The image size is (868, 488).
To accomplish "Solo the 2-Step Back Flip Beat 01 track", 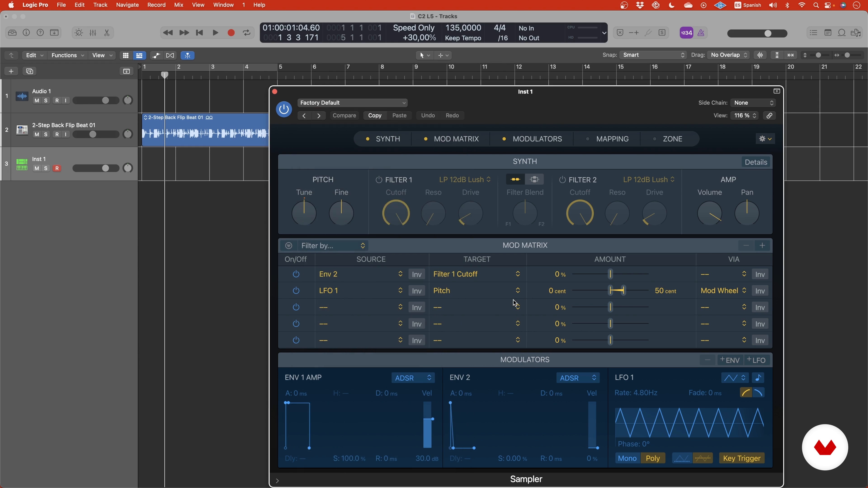I will click(46, 135).
